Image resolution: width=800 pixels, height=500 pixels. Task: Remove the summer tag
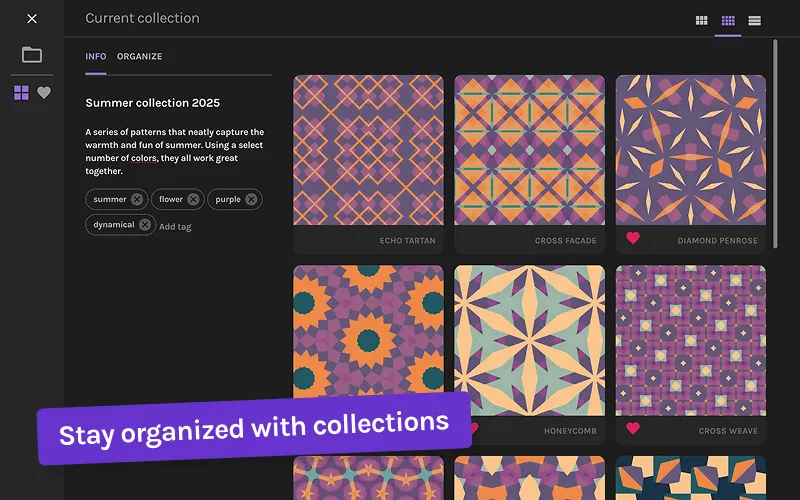[137, 199]
